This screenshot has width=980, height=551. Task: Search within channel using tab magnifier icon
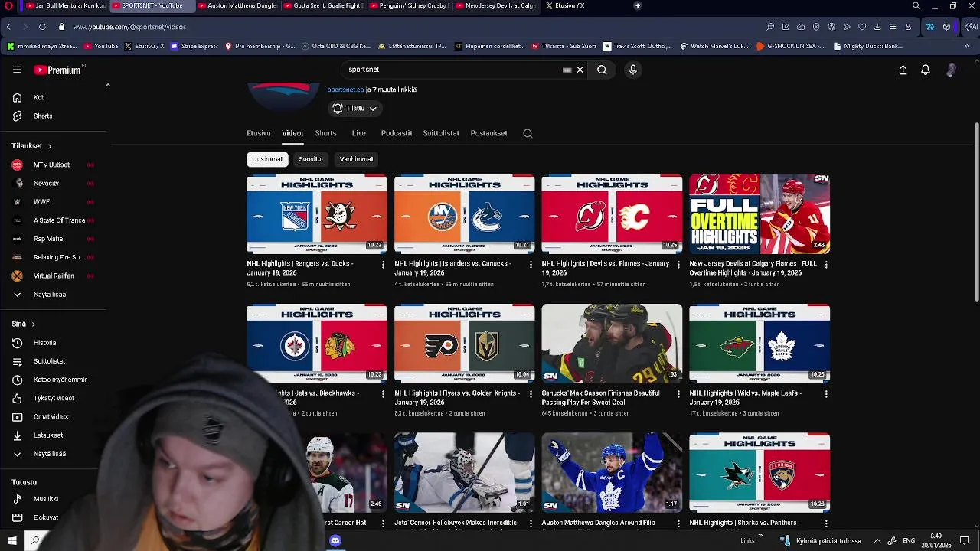pos(528,133)
